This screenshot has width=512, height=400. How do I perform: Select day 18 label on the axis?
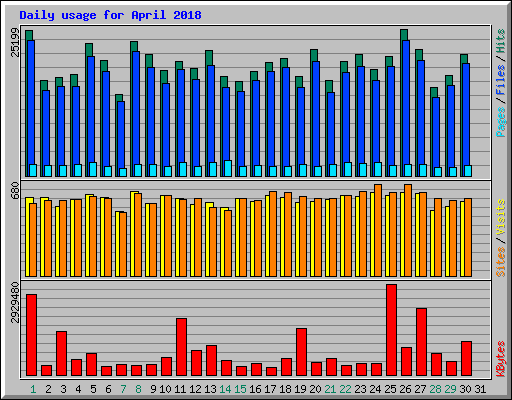click(x=285, y=389)
